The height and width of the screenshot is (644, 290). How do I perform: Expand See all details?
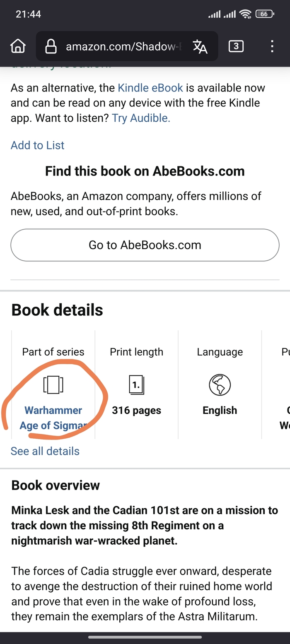tap(45, 451)
